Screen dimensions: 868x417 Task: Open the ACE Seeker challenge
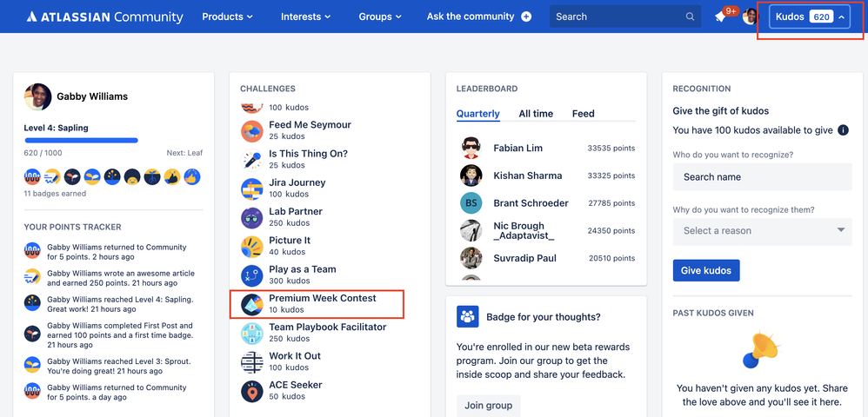pyautogui.click(x=296, y=385)
